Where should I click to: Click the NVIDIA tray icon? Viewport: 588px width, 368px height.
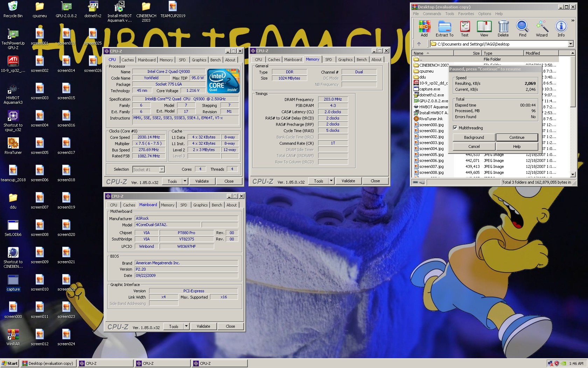563,363
